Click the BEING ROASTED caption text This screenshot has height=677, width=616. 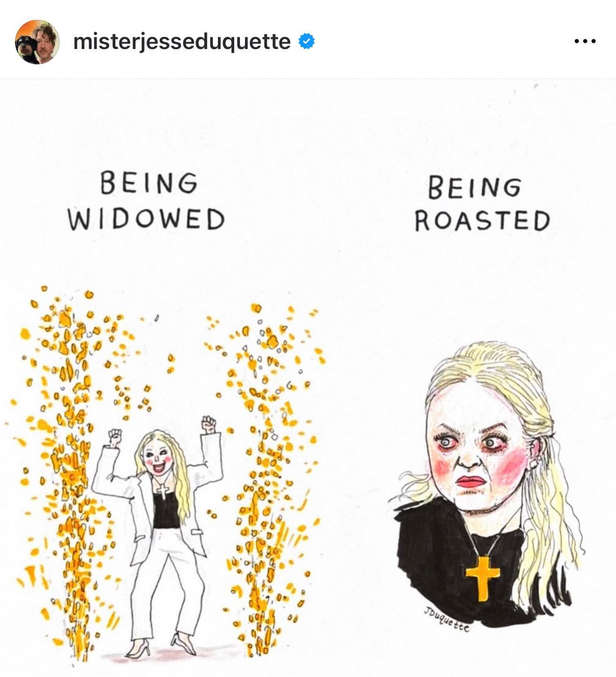click(482, 204)
